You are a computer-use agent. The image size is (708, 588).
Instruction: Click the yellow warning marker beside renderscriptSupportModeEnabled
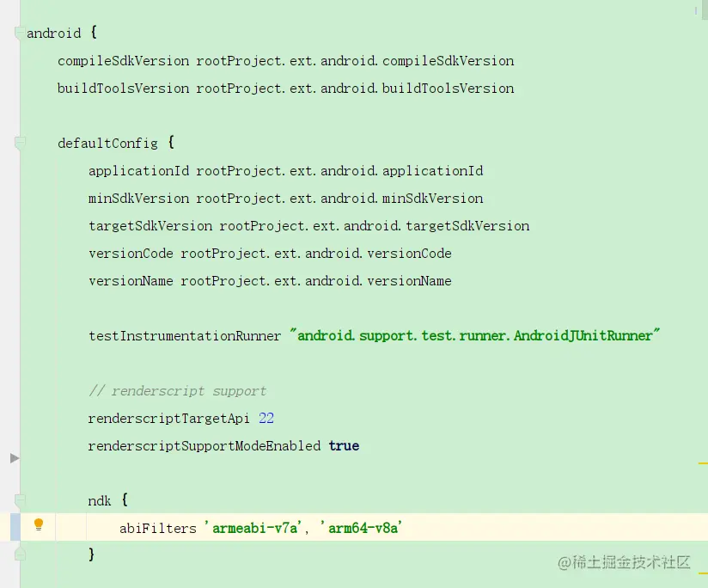click(x=703, y=462)
